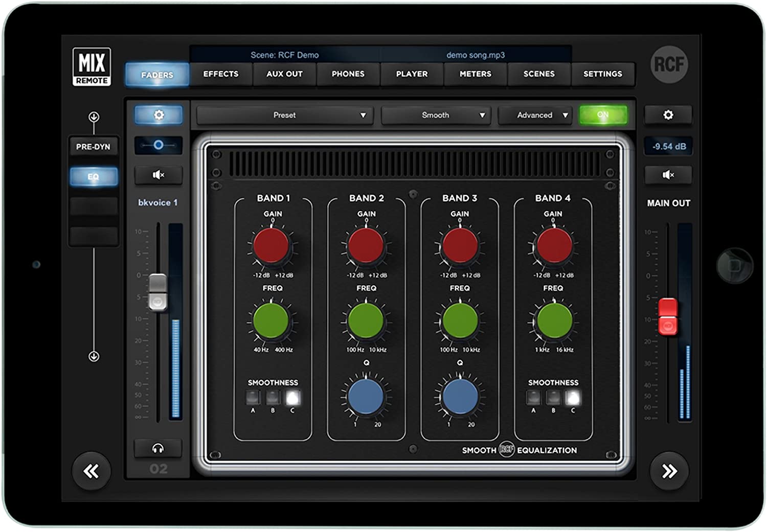The height and width of the screenshot is (532, 767).
Task: Turn the Band 1 FREQ green knob
Action: coord(271,320)
